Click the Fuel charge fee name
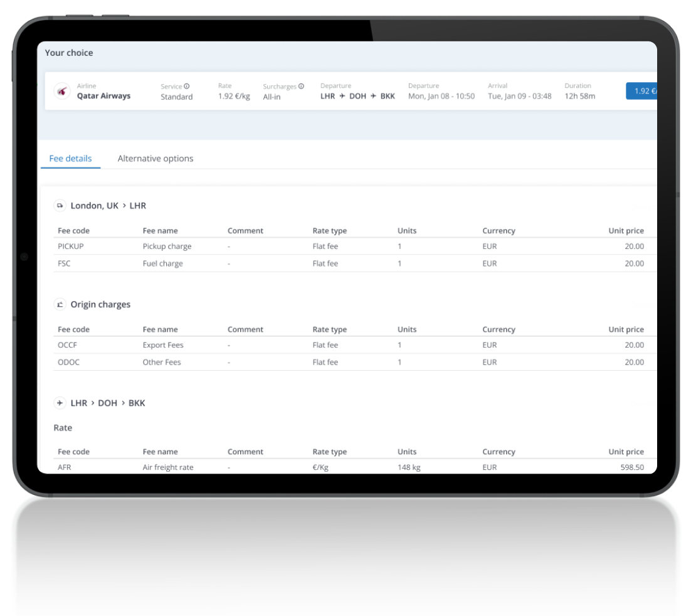Image resolution: width=691 pixels, height=616 pixels. pos(162,263)
